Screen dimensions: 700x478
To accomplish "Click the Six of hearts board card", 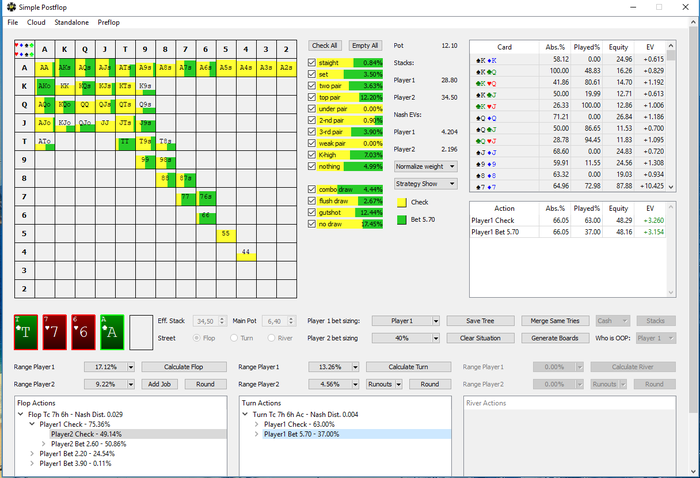I will coord(84,331).
